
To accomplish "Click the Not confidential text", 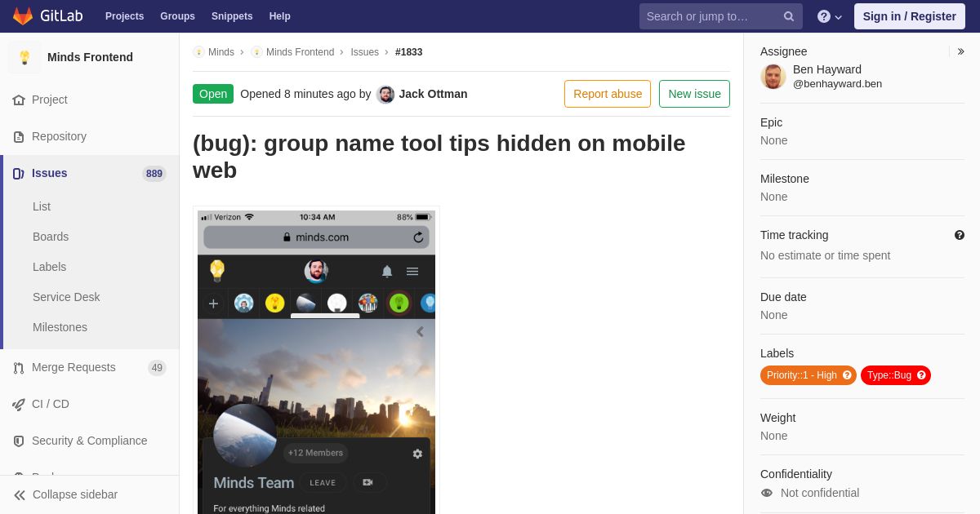I will [x=820, y=493].
